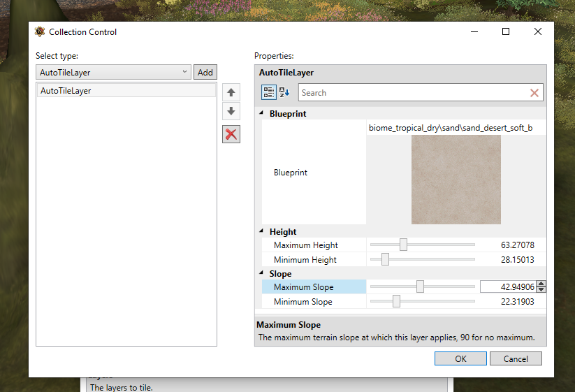Click the blueprint path biome_tropical_dry text
Image resolution: width=575 pixels, height=392 pixels.
(x=451, y=128)
